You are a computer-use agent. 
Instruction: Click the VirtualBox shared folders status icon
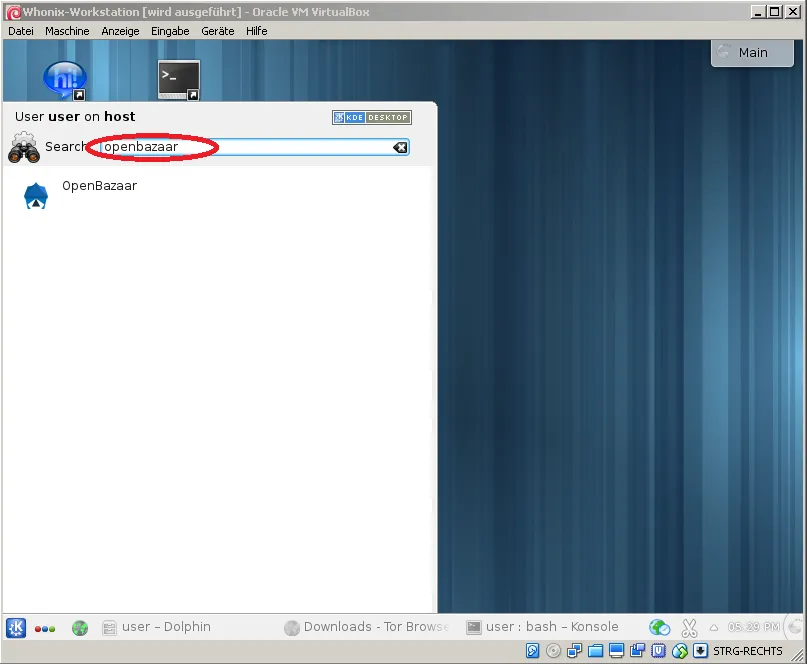tap(595, 651)
